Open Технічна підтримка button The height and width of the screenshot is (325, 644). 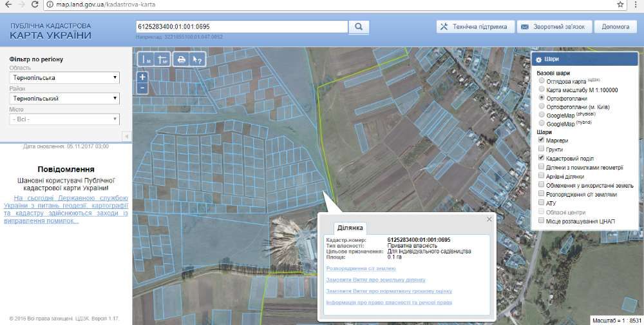tap(474, 27)
